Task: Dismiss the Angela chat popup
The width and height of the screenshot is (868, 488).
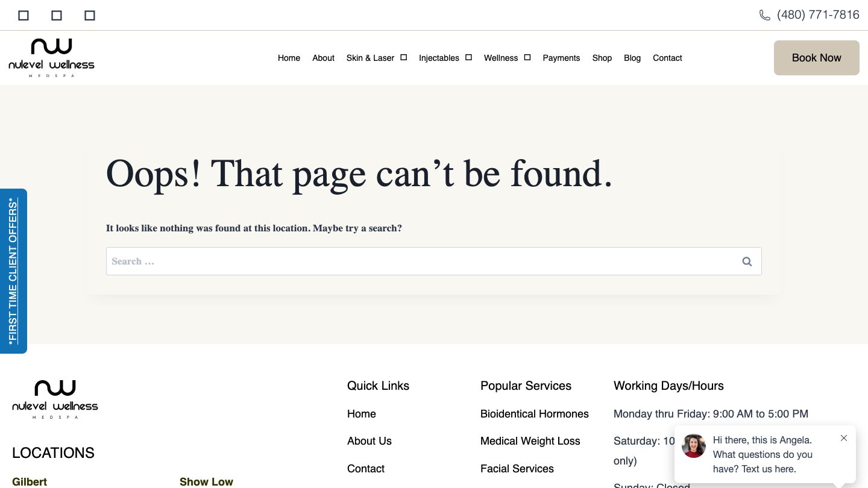Action: click(844, 438)
